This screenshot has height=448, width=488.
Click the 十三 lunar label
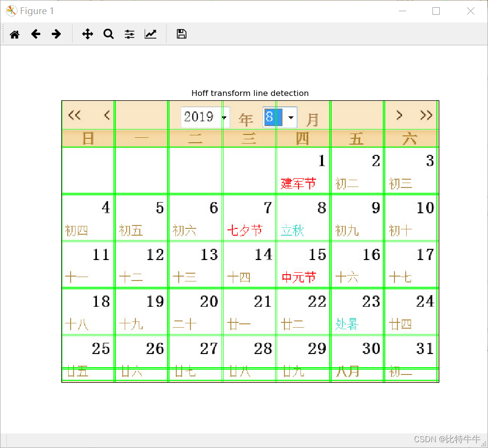pyautogui.click(x=185, y=277)
